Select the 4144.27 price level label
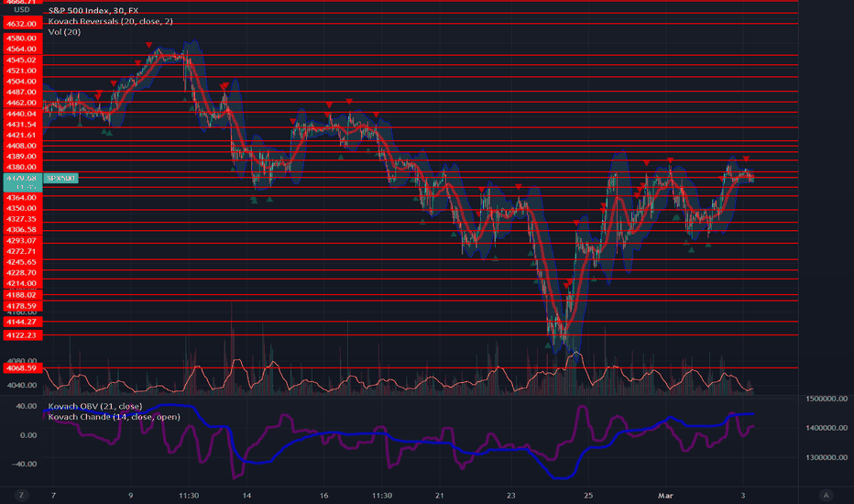This screenshot has width=854, height=504. [22, 322]
